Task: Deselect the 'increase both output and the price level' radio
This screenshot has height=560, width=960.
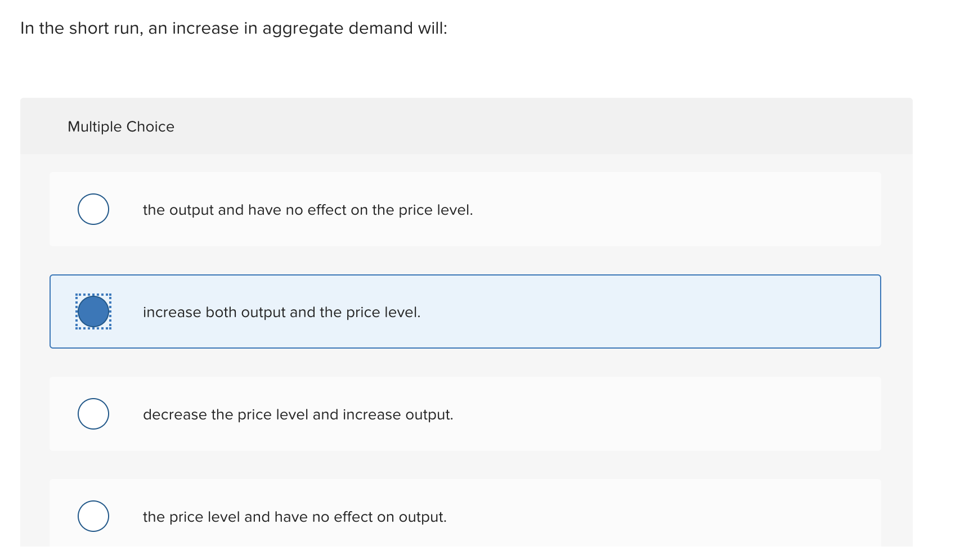Action: pos(93,311)
